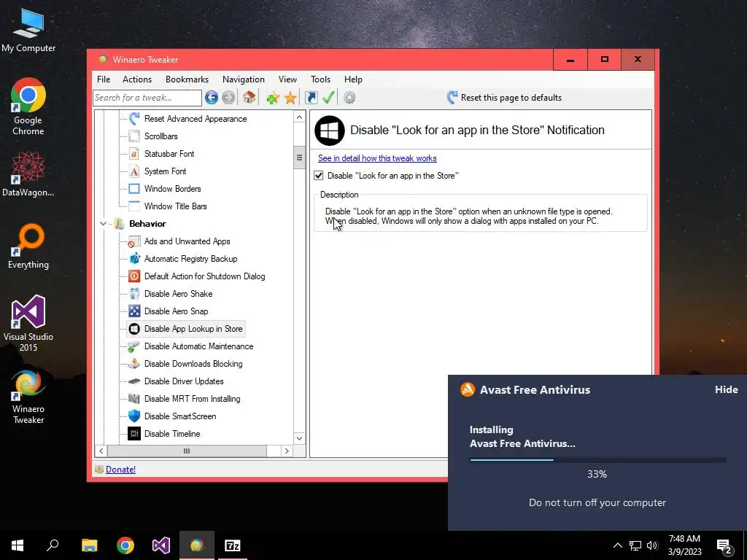The height and width of the screenshot is (560, 747).
Task: Toggle Disable "Look for an app in the Store" checkbox
Action: (319, 176)
